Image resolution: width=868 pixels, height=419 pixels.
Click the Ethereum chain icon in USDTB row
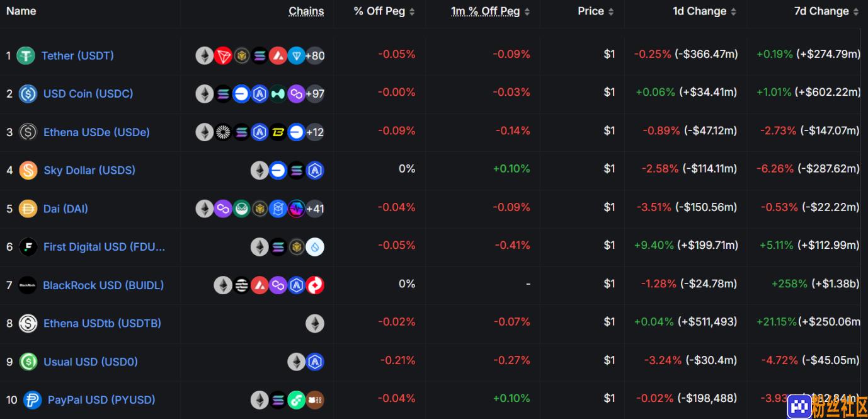click(x=315, y=324)
